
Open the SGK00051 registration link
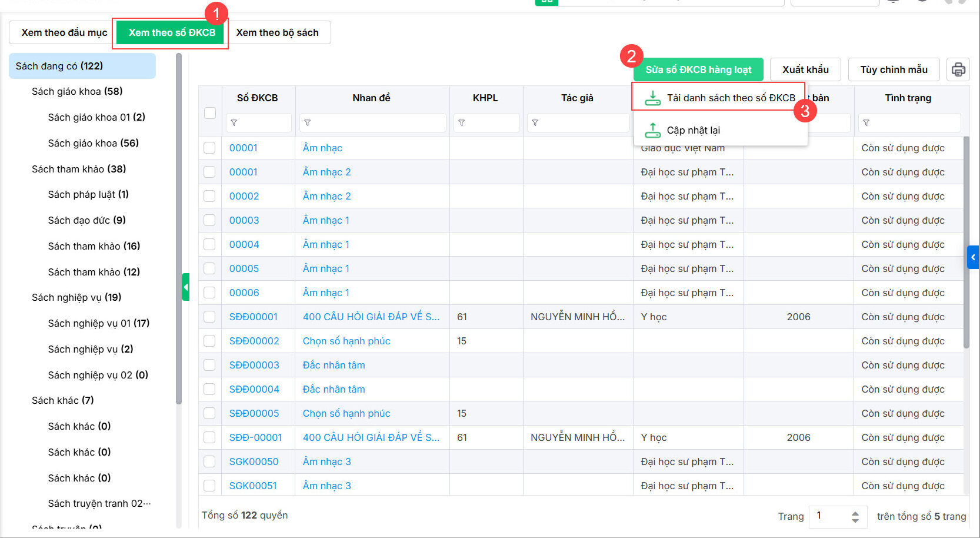(254, 486)
